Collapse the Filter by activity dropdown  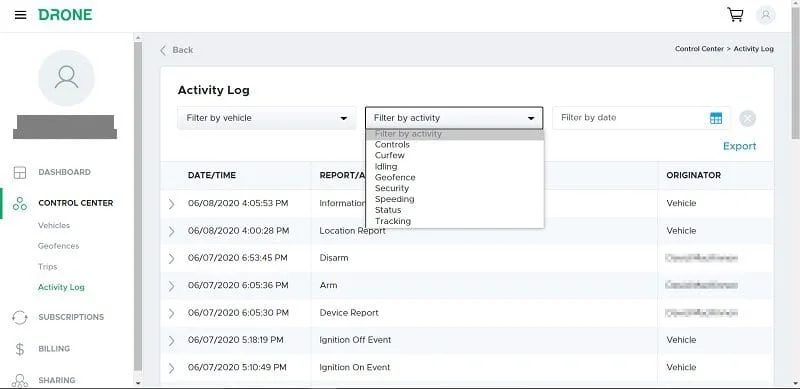point(454,118)
